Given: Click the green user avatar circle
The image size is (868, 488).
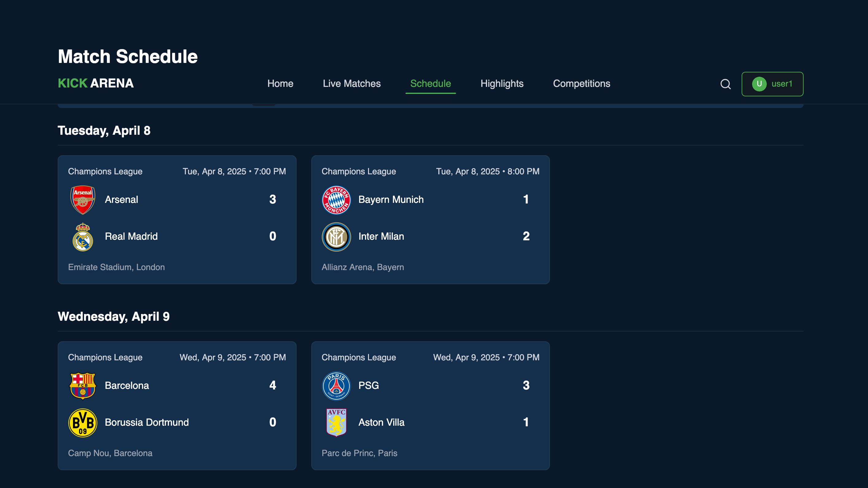Looking at the screenshot, I should pos(759,84).
